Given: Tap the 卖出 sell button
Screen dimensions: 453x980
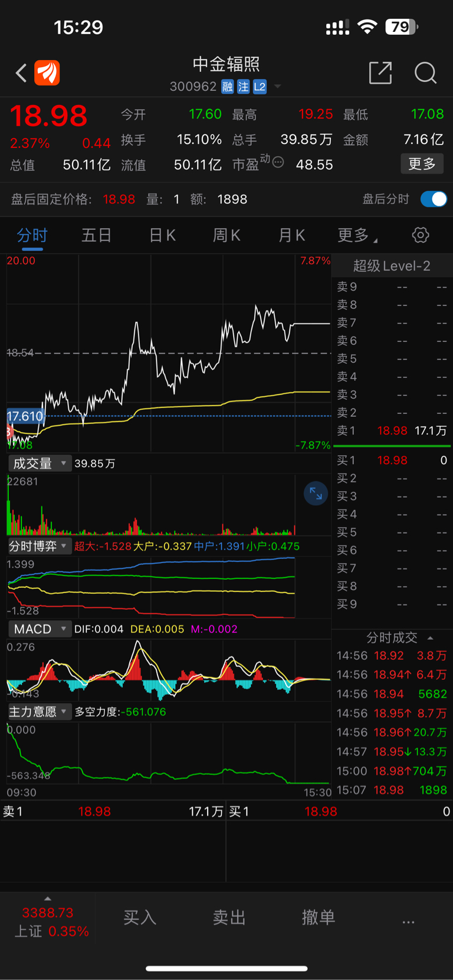Looking at the screenshot, I should 229,917.
